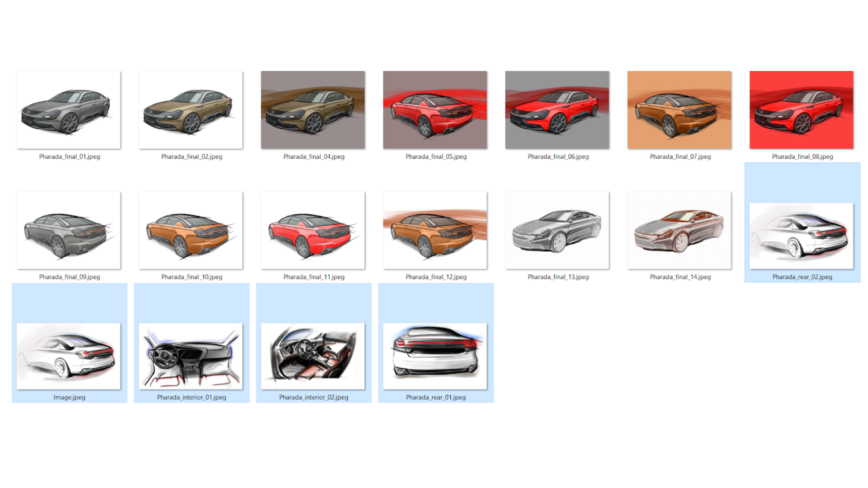Click the Pharada_interior_02.jpeg filename text

313,397
